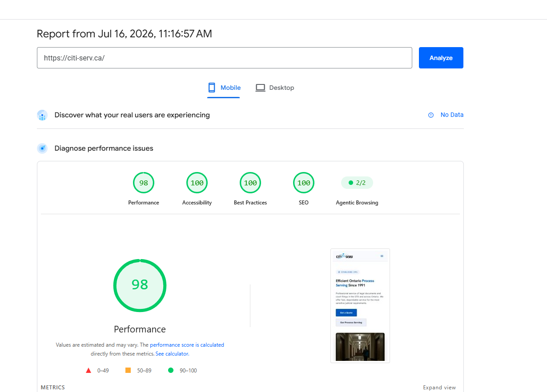Click the Best Practices label under the gauge
The width and height of the screenshot is (547, 392).
pyautogui.click(x=250, y=203)
